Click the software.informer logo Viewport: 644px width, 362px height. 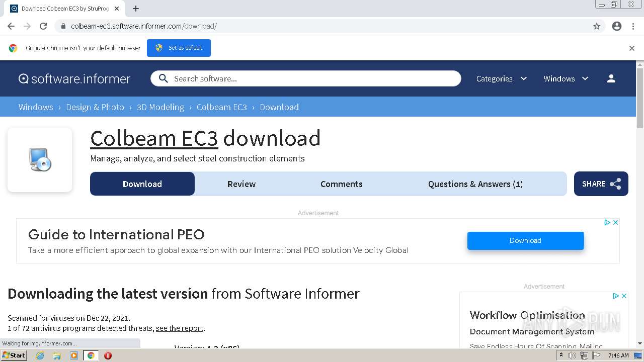74,78
